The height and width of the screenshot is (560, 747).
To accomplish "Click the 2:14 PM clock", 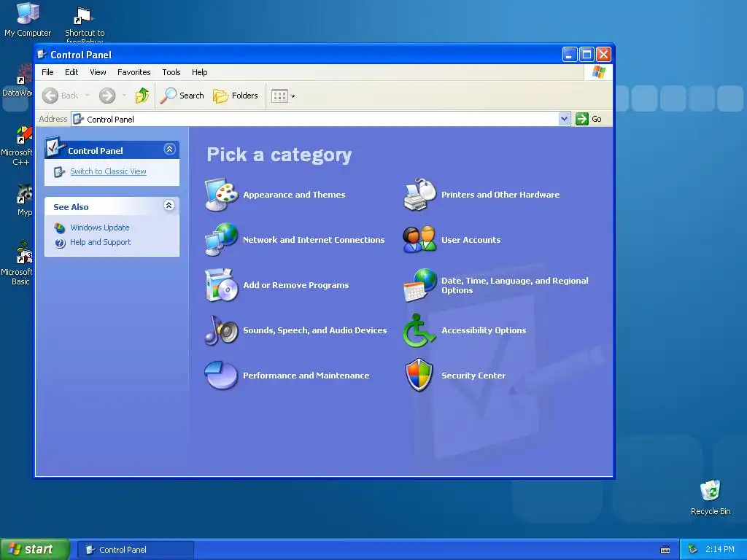I will [720, 550].
